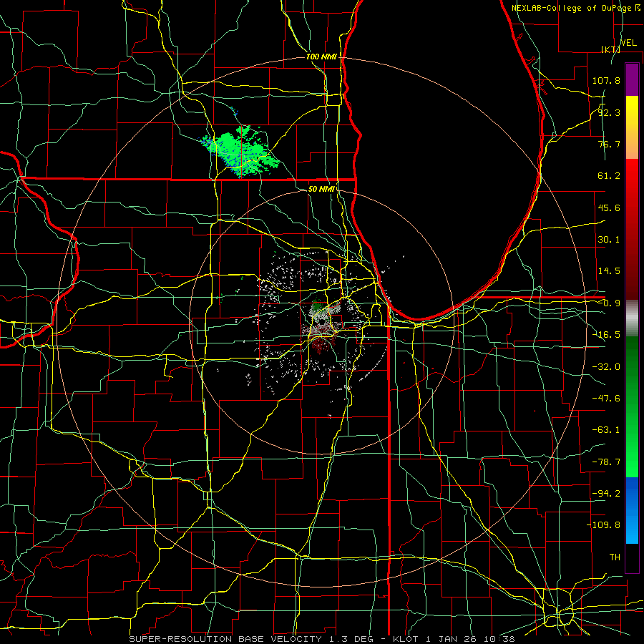Click the -32.0 velocity scale value
Screen dimensions: 644x644
[x=606, y=367]
